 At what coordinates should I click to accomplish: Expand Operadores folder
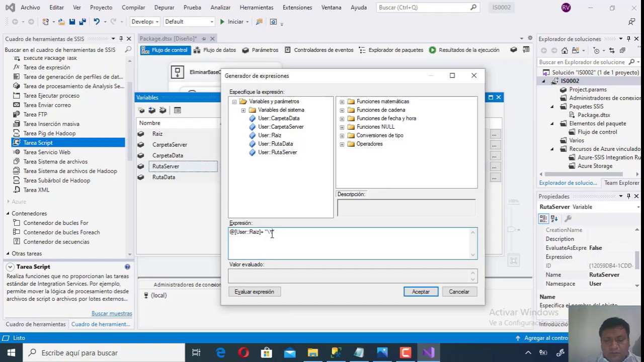pyautogui.click(x=342, y=144)
